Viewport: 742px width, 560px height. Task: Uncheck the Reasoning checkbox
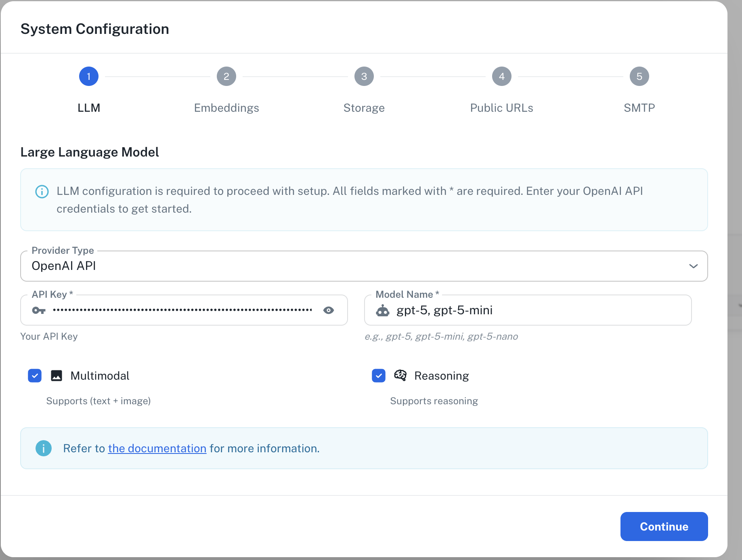(378, 376)
